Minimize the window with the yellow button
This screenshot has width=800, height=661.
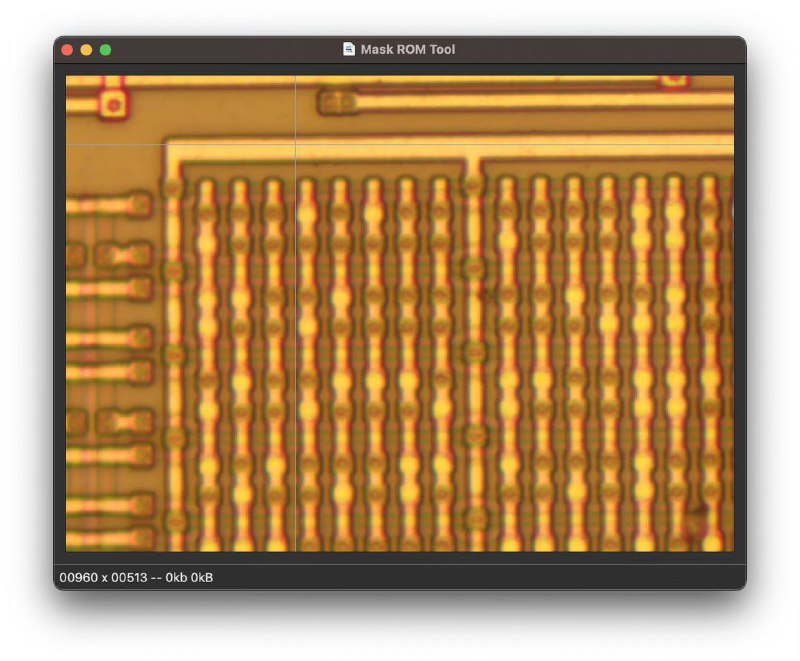(86, 50)
